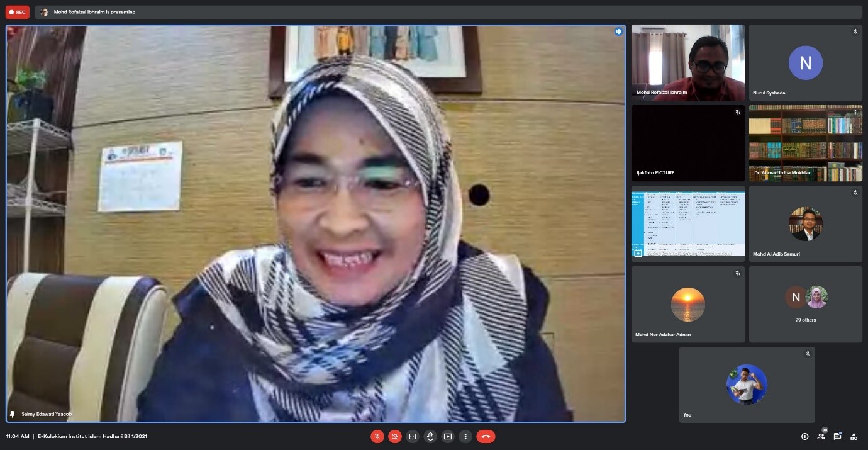Open the shared presentation tile
The height and width of the screenshot is (450, 868).
pyautogui.click(x=687, y=223)
